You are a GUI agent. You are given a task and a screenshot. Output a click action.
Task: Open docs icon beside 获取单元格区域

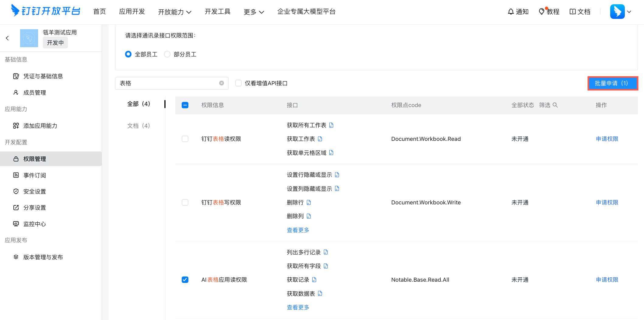(x=331, y=153)
